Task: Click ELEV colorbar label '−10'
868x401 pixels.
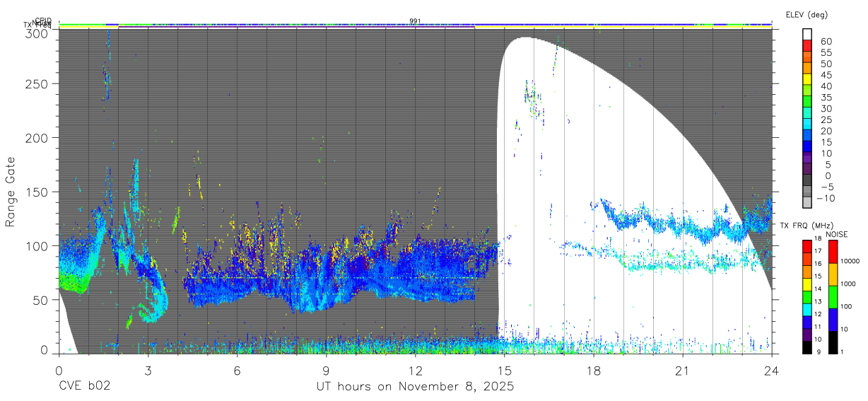Action: pyautogui.click(x=828, y=197)
